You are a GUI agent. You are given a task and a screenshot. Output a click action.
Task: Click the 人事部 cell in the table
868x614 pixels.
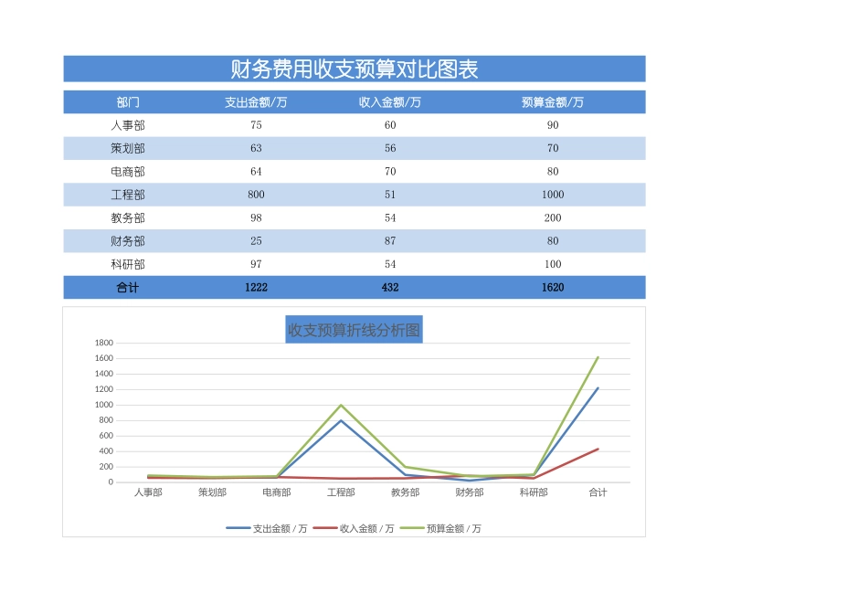pos(128,125)
